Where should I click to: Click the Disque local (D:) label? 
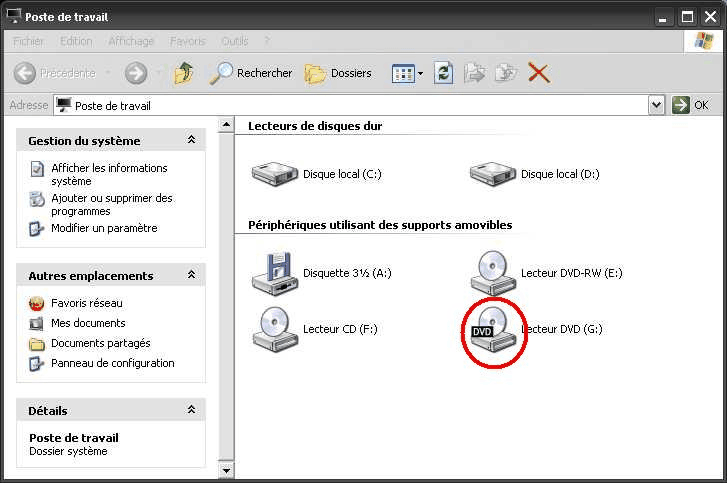pos(560,174)
